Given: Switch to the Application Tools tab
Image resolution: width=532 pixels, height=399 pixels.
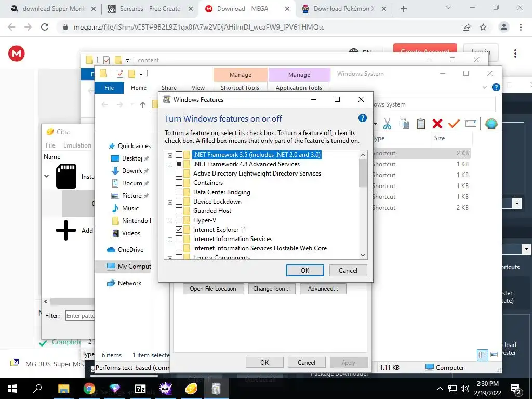Looking at the screenshot, I should pyautogui.click(x=299, y=87).
